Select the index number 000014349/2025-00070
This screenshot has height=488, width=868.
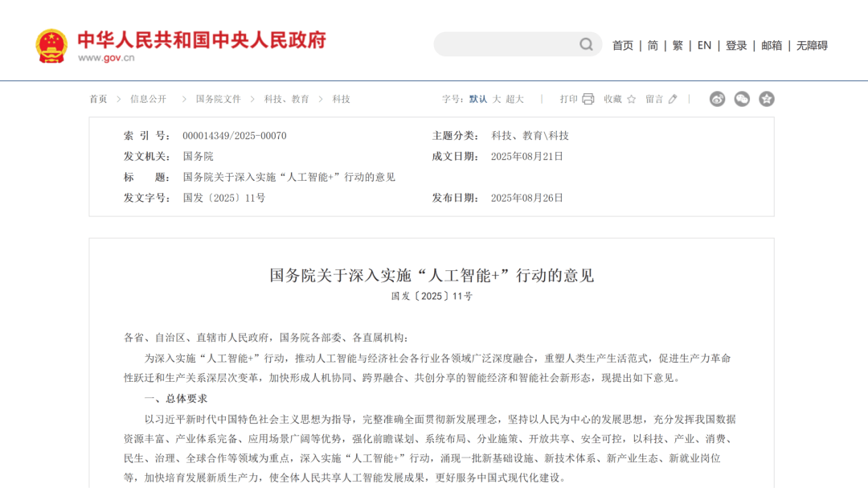point(235,136)
